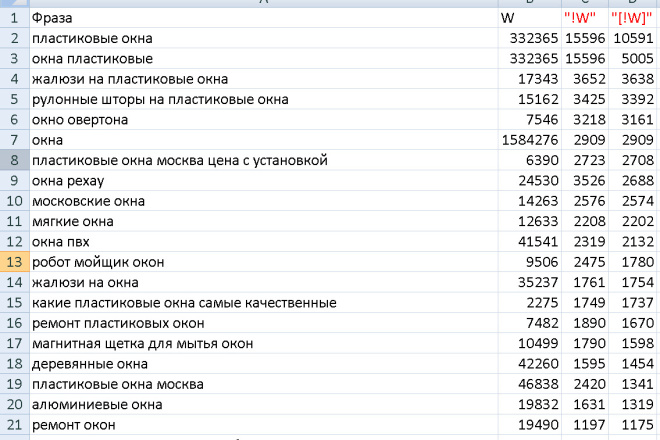The height and width of the screenshot is (440, 660).
Task: Click the value 5005 cell
Action: 634,59
